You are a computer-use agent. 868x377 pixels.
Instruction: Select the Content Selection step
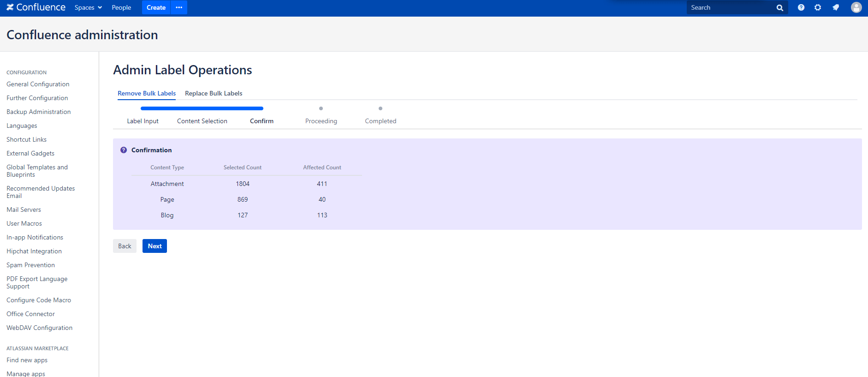pyautogui.click(x=202, y=121)
